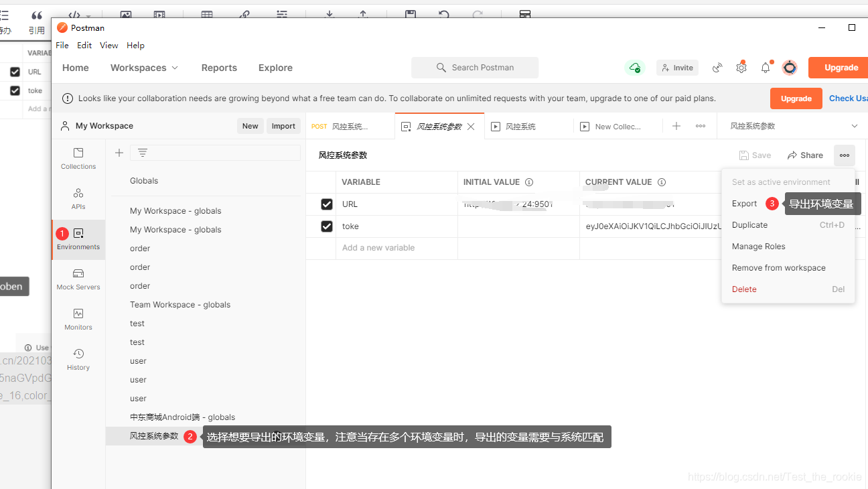Viewport: 868px width, 489px height.
Task: Click the Search Postman box
Action: (475, 68)
